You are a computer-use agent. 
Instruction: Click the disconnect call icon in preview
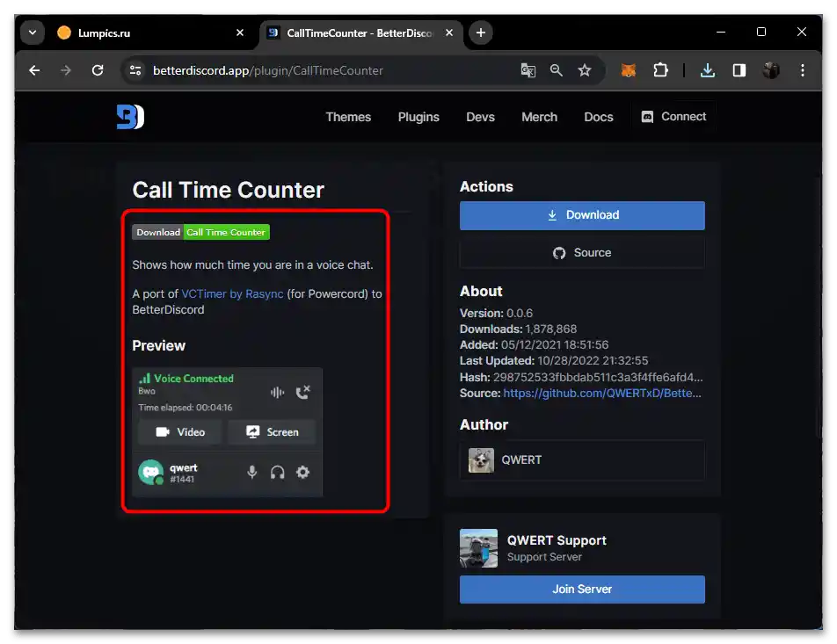302,392
